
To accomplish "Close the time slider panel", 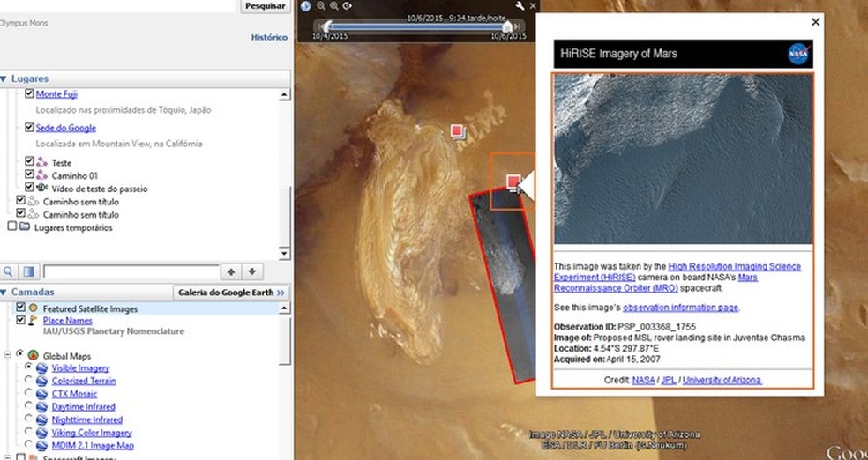I will 533,6.
